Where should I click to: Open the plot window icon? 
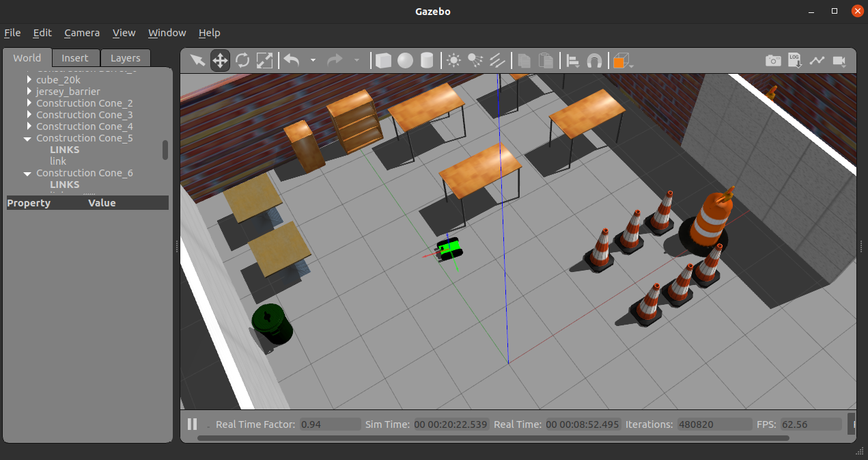pyautogui.click(x=817, y=60)
